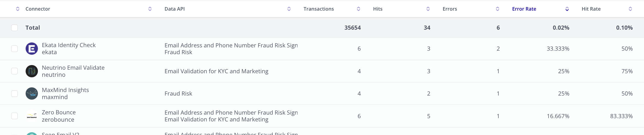Check the Neutrino Email Validate row

point(14,71)
